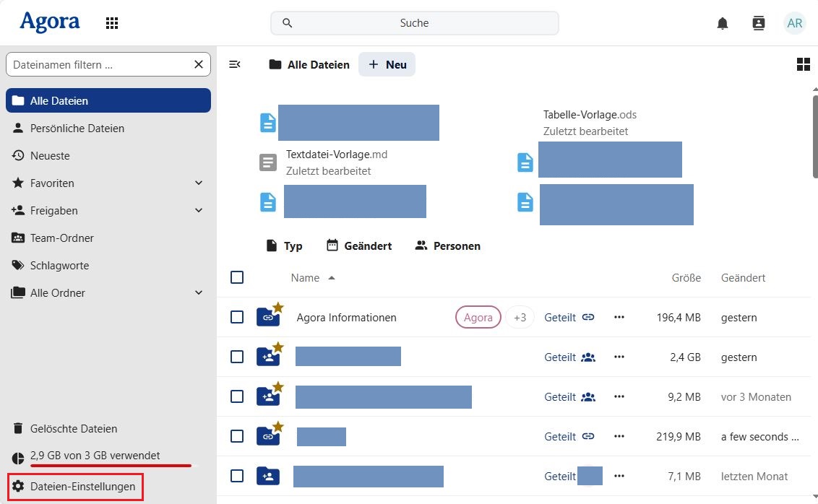
Task: Toggle the select all files checkbox
Action: tap(237, 277)
